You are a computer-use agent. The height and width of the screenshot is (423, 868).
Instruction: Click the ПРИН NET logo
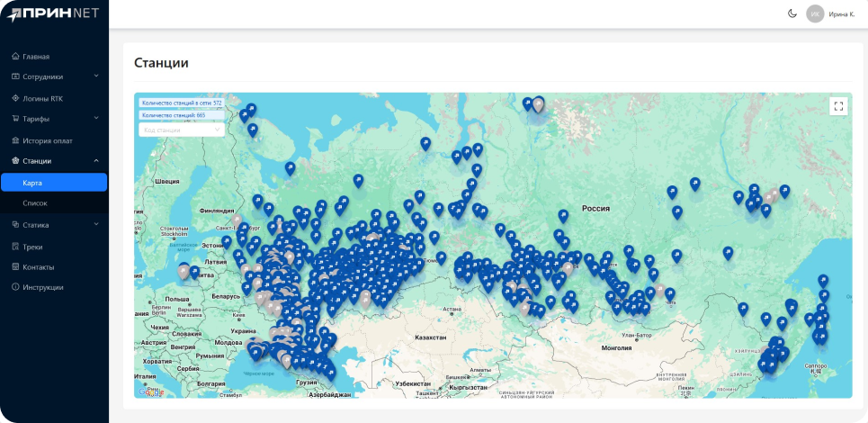point(53,13)
